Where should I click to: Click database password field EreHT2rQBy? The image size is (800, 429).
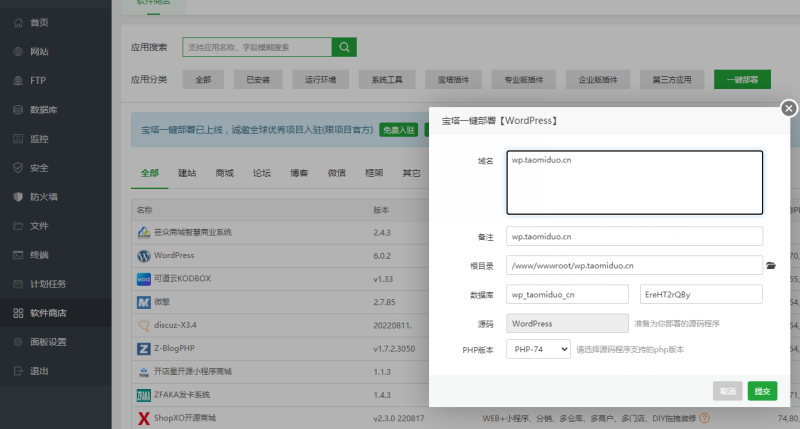click(x=701, y=294)
